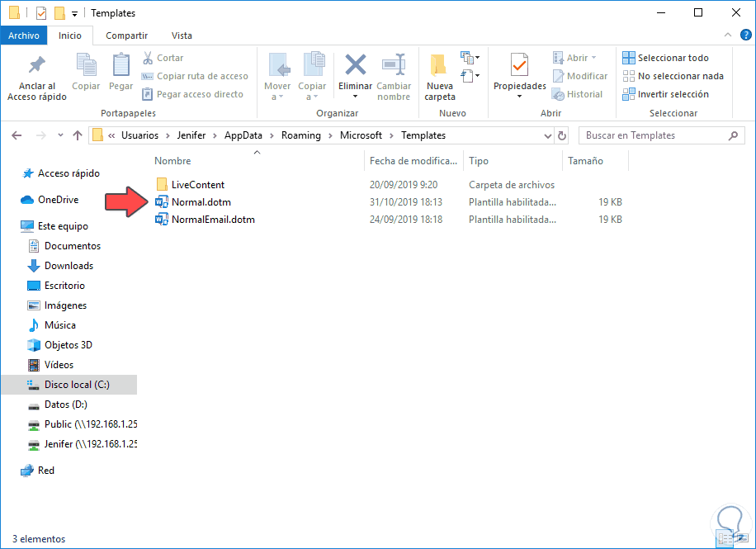Screen dimensions: 756x549
Task: Open the Mover a menu
Action: pos(277,77)
